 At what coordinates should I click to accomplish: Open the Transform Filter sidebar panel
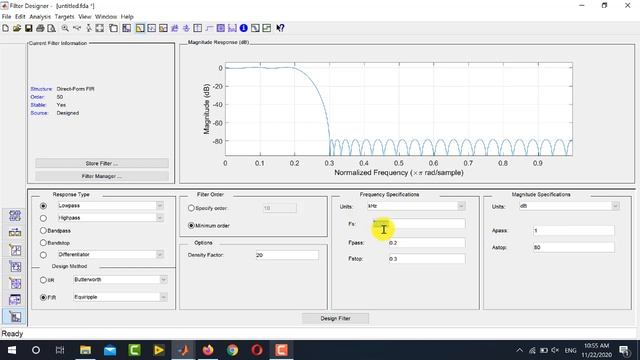coord(15,233)
